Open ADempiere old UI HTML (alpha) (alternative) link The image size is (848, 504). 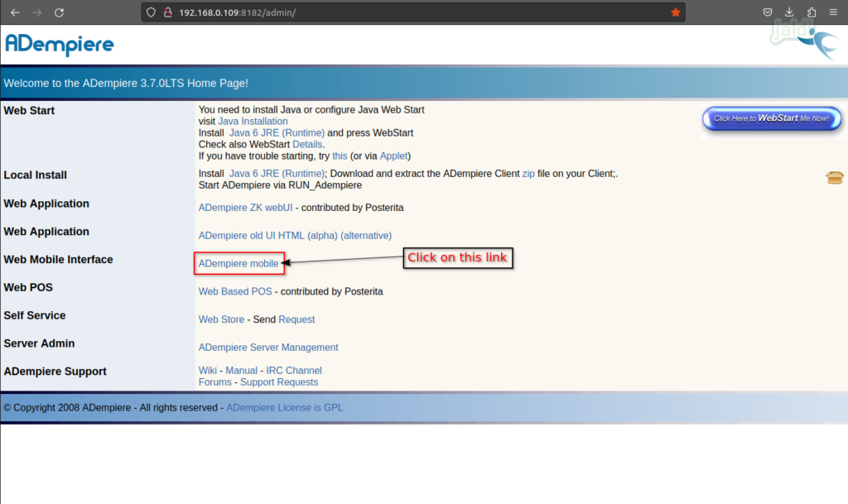pyautogui.click(x=295, y=236)
